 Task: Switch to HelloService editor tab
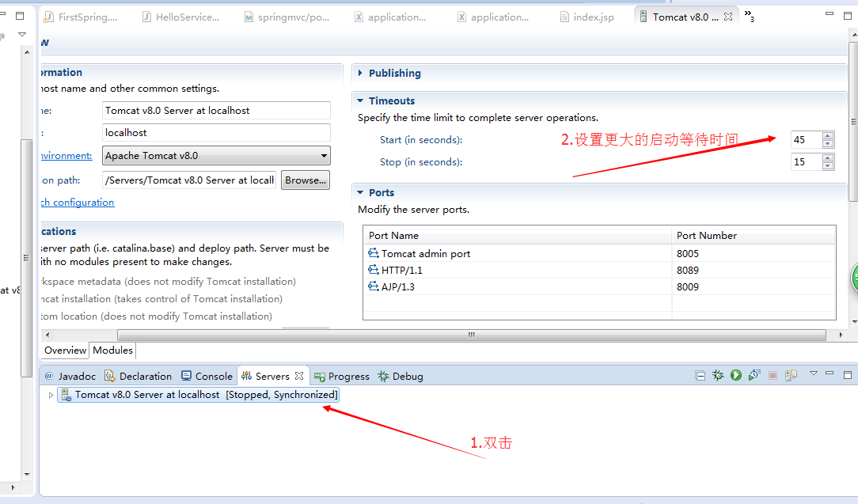[181, 17]
